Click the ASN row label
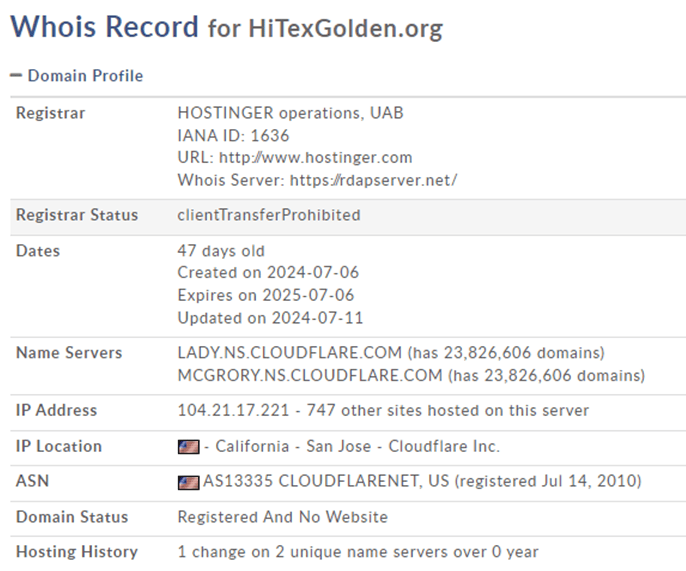 click(x=32, y=481)
